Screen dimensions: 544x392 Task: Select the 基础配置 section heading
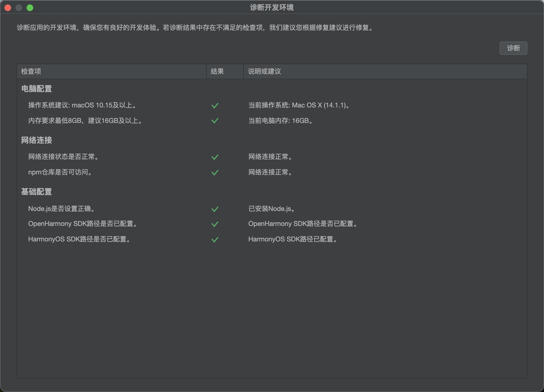click(37, 192)
